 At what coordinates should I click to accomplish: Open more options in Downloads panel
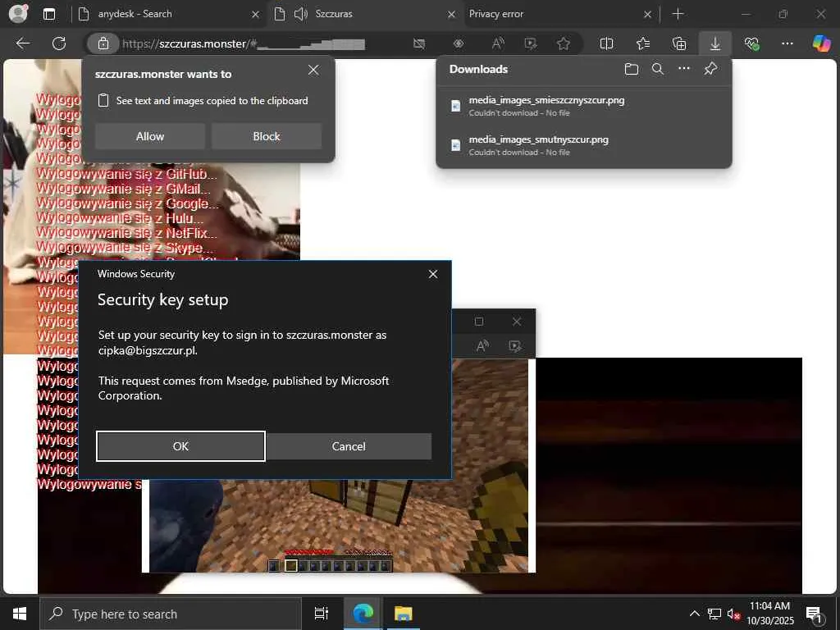coord(684,69)
